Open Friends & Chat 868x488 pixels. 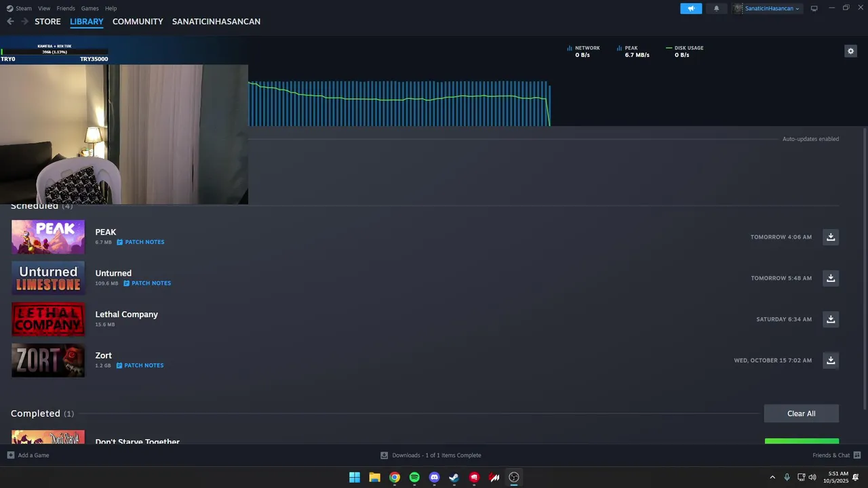(x=831, y=455)
